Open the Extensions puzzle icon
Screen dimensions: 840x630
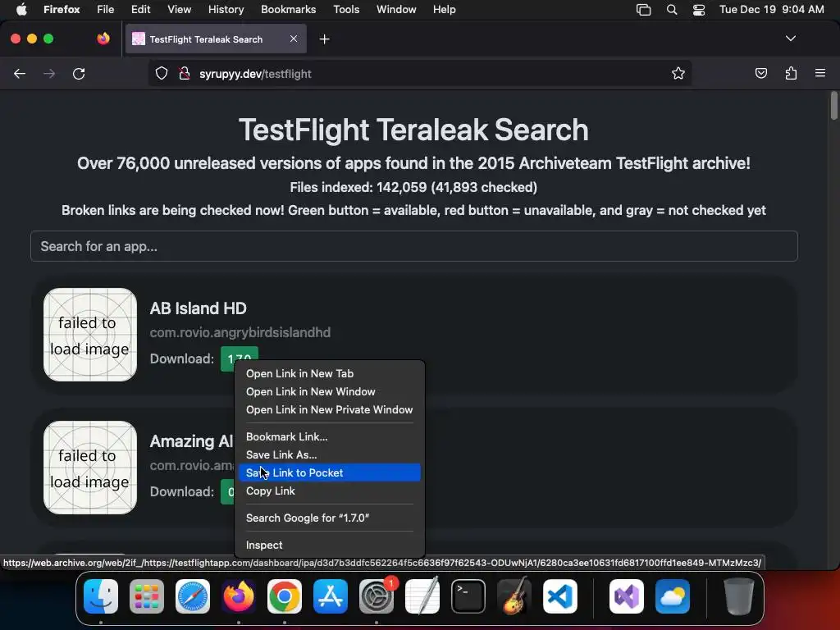point(791,73)
